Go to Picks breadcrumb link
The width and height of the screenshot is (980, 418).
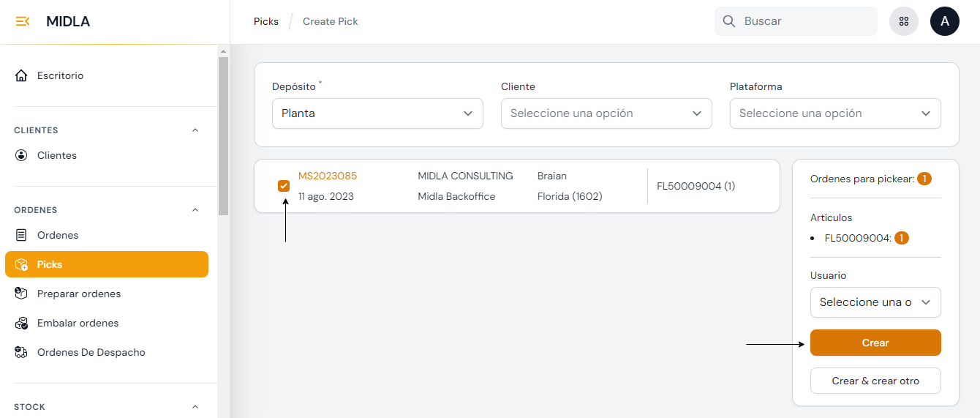click(x=266, y=21)
